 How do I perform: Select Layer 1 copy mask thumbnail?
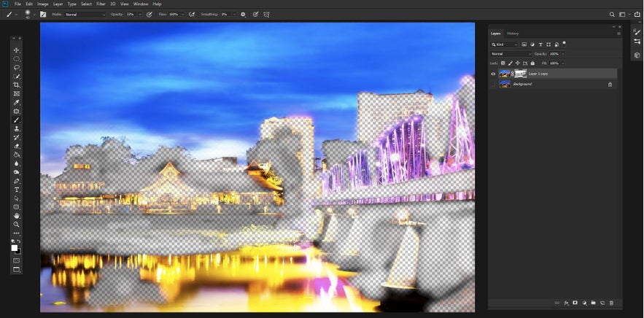coord(521,74)
